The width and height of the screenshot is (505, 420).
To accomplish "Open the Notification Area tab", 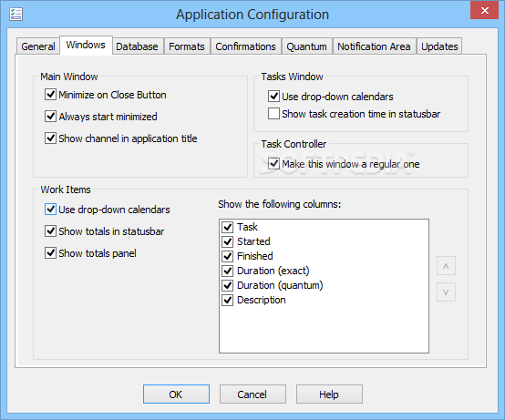I will pyautogui.click(x=374, y=46).
